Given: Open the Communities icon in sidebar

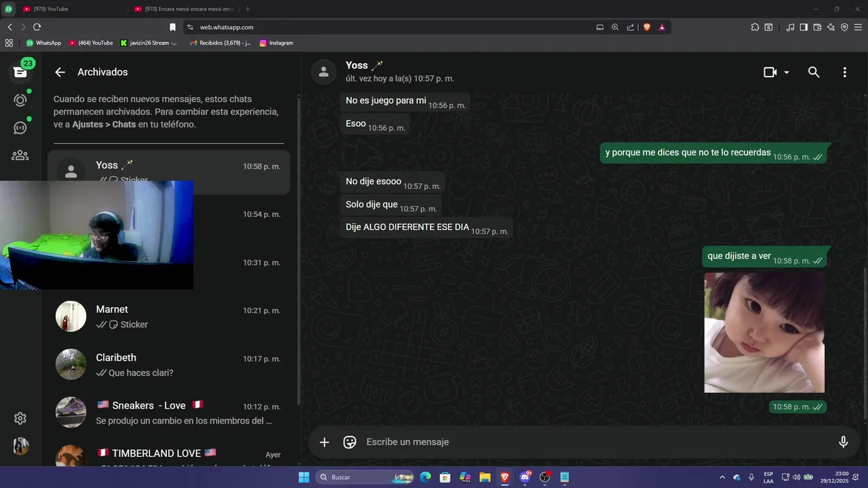Looking at the screenshot, I should pos(20,155).
